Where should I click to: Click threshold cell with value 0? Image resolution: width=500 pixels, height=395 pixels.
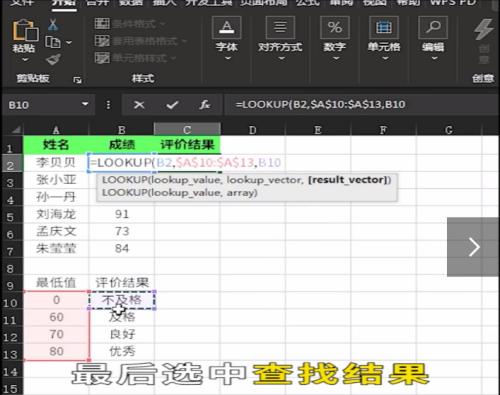56,300
